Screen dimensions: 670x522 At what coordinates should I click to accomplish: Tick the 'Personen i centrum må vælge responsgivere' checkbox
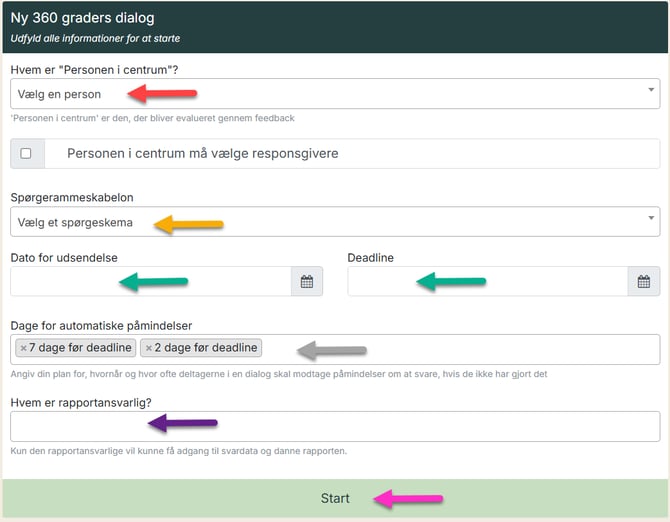[x=26, y=154]
